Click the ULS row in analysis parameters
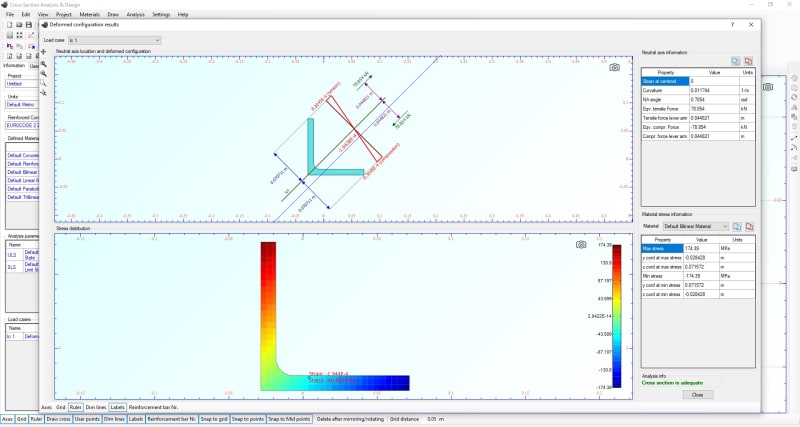This screenshot has width=800, height=427. coord(22,255)
